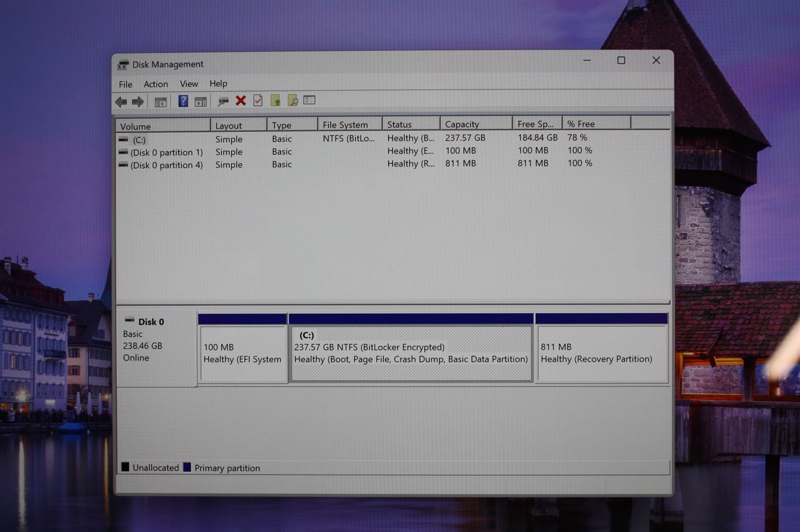Sort by Layout column header
This screenshot has width=800, height=532.
[239, 125]
